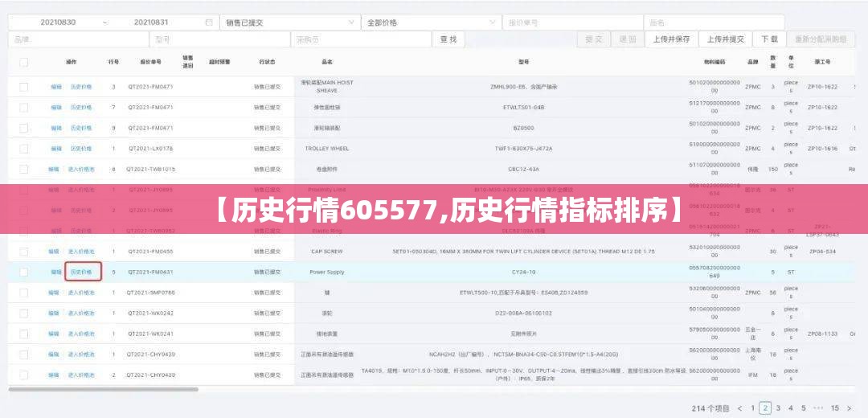Click work number ZP10-1636

(822, 149)
